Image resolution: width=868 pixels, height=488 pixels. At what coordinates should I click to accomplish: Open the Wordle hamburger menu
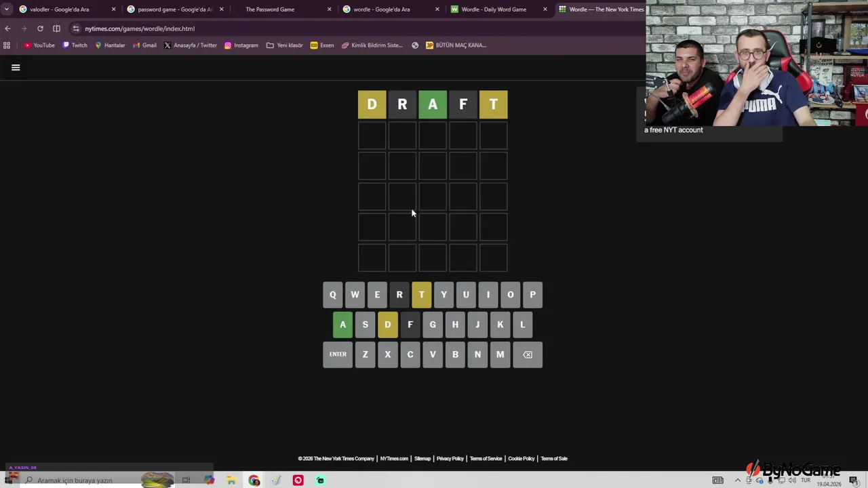click(16, 67)
